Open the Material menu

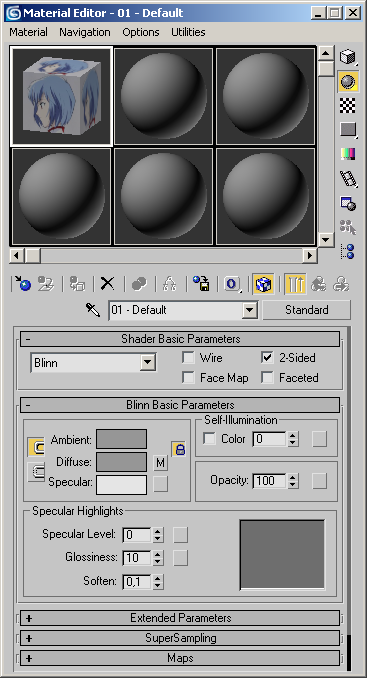(x=29, y=32)
